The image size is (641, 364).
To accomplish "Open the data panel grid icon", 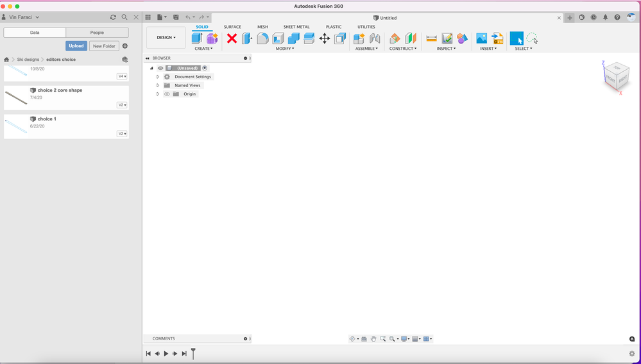I will 148,17.
